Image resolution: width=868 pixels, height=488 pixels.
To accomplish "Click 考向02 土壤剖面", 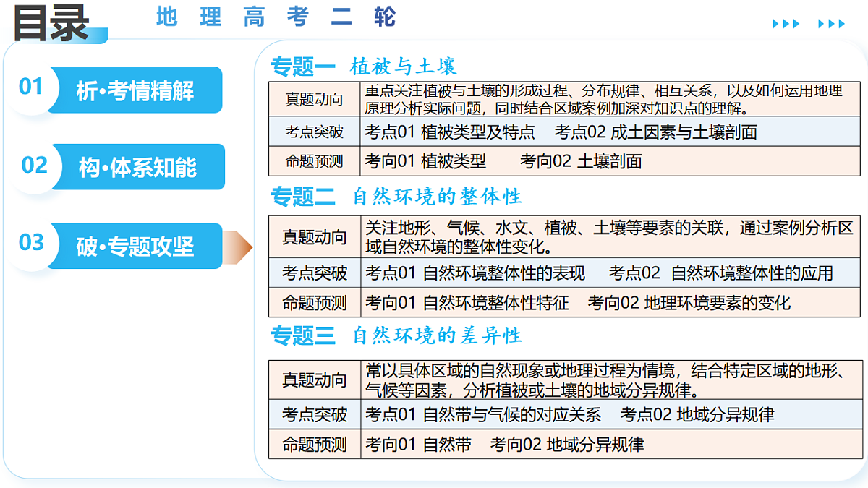I will click(581, 161).
